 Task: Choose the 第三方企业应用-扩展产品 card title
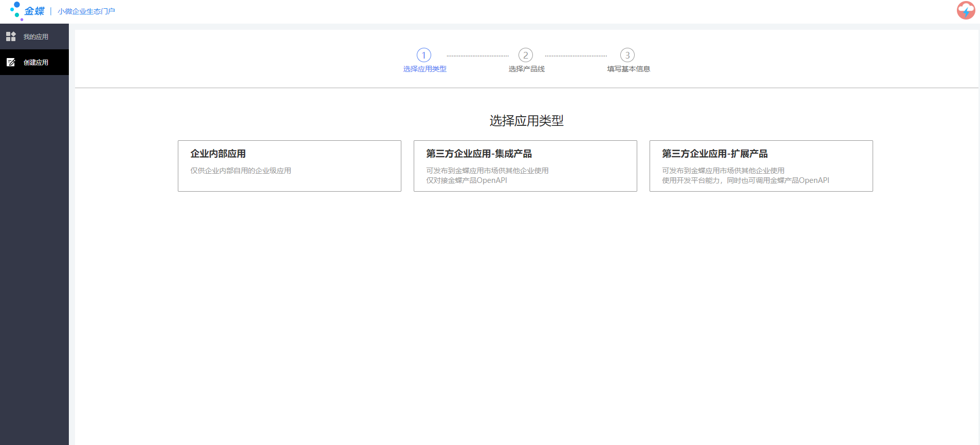click(714, 154)
